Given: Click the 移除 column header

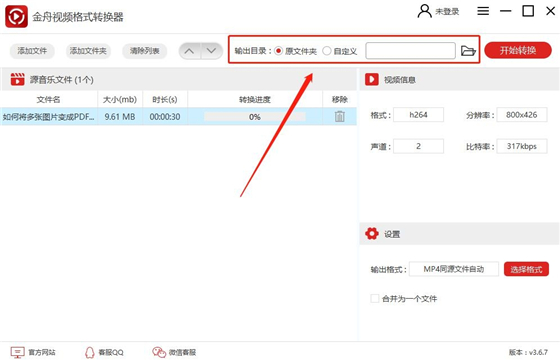Looking at the screenshot, I should [x=339, y=99].
